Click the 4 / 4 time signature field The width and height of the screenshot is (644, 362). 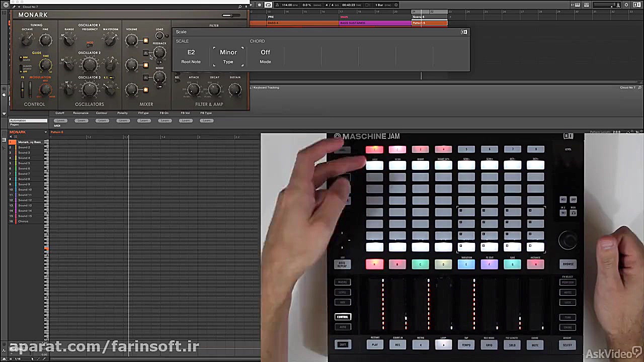330,5
